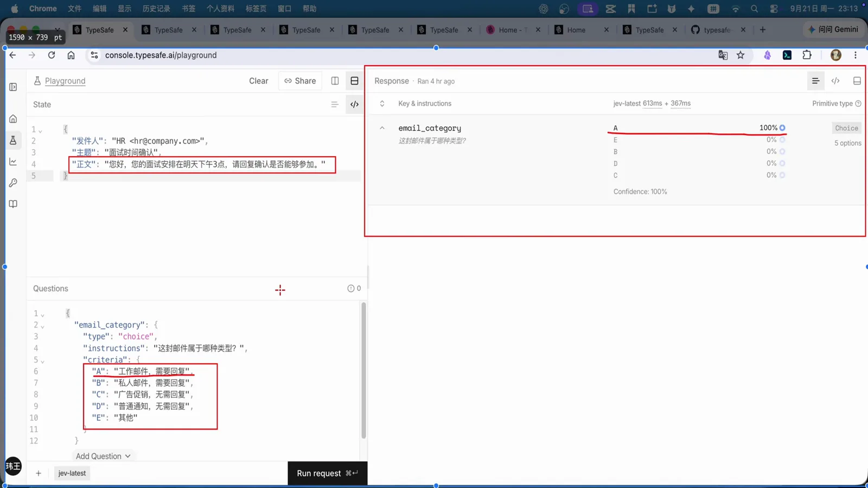The image size is (868, 488).
Task: Switch to side-by-side layout icon
Action: coord(335,81)
